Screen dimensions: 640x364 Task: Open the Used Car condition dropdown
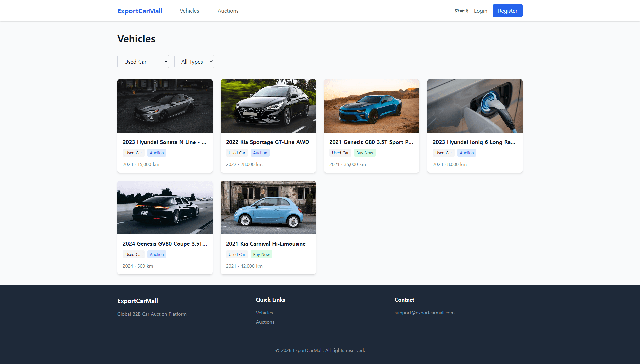[x=143, y=62]
